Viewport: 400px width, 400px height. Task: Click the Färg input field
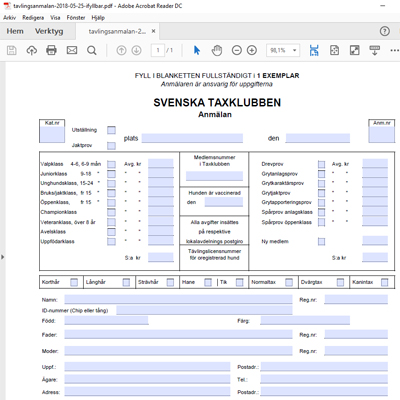click(305, 321)
